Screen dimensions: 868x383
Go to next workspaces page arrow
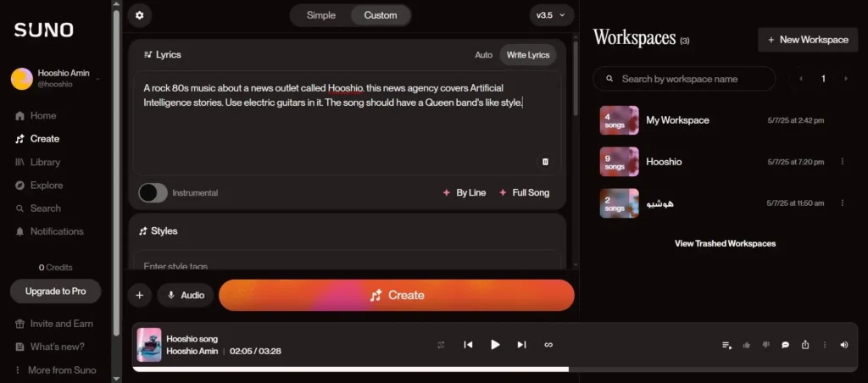pos(846,79)
